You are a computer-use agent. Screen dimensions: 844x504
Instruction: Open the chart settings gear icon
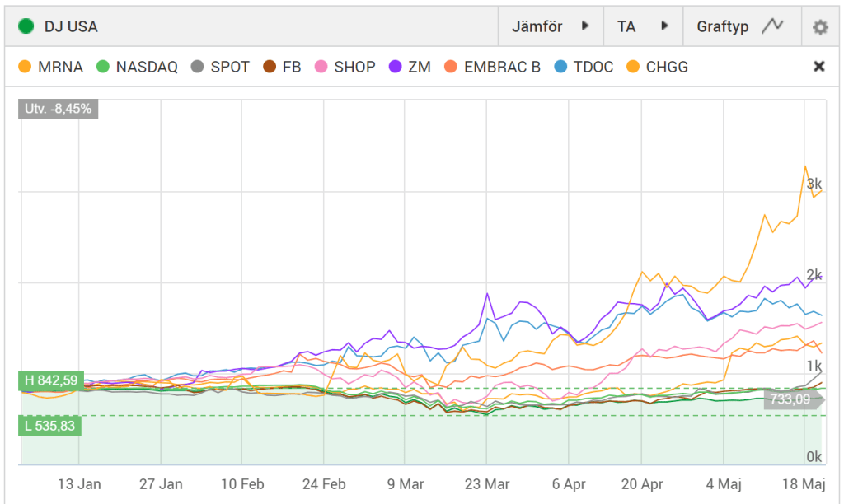point(819,27)
